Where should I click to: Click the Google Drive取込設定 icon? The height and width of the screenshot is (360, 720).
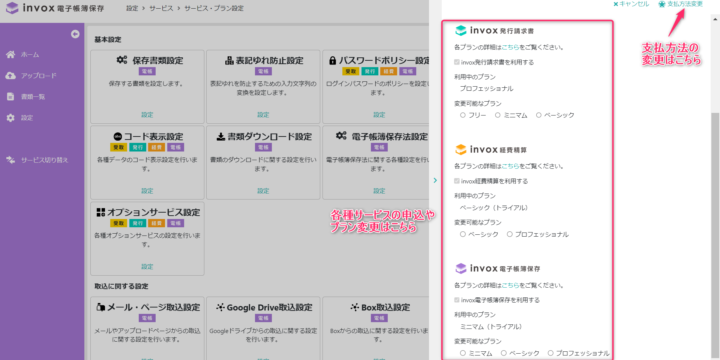pos(220,307)
